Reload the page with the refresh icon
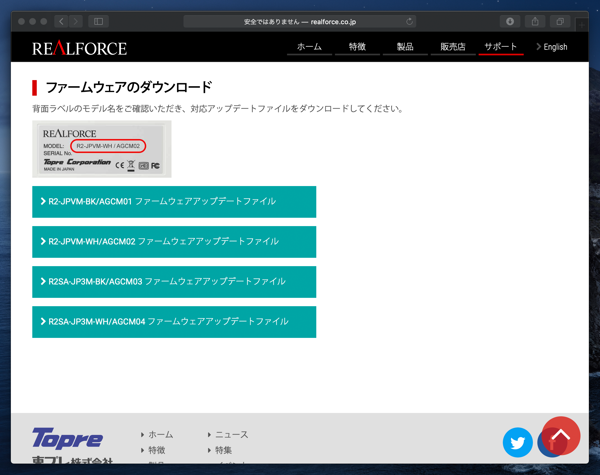 click(x=409, y=21)
